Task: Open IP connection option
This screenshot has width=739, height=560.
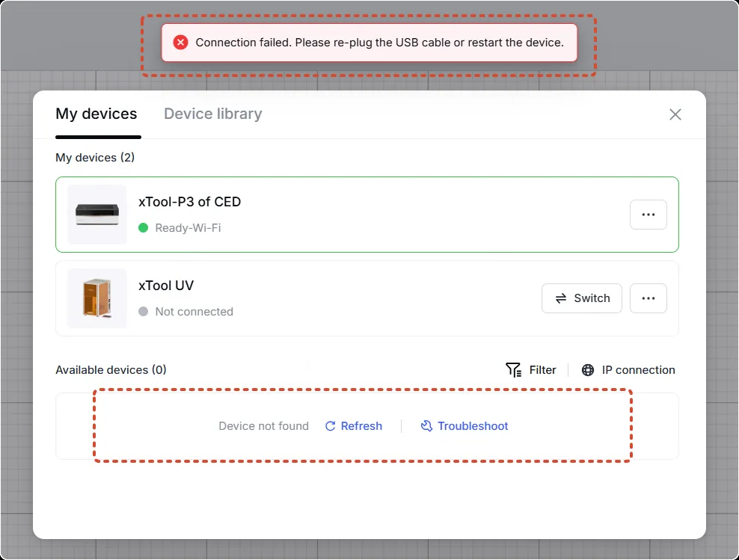Action: pyautogui.click(x=628, y=370)
